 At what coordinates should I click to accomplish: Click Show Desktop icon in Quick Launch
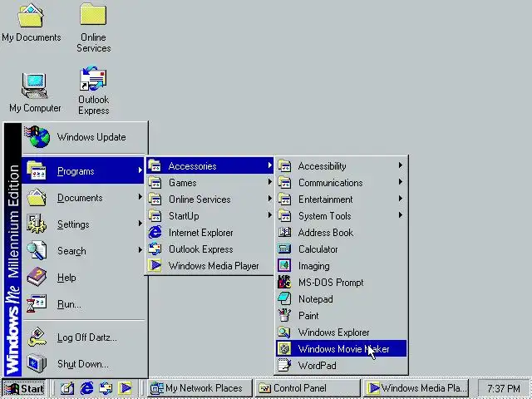tap(67, 388)
